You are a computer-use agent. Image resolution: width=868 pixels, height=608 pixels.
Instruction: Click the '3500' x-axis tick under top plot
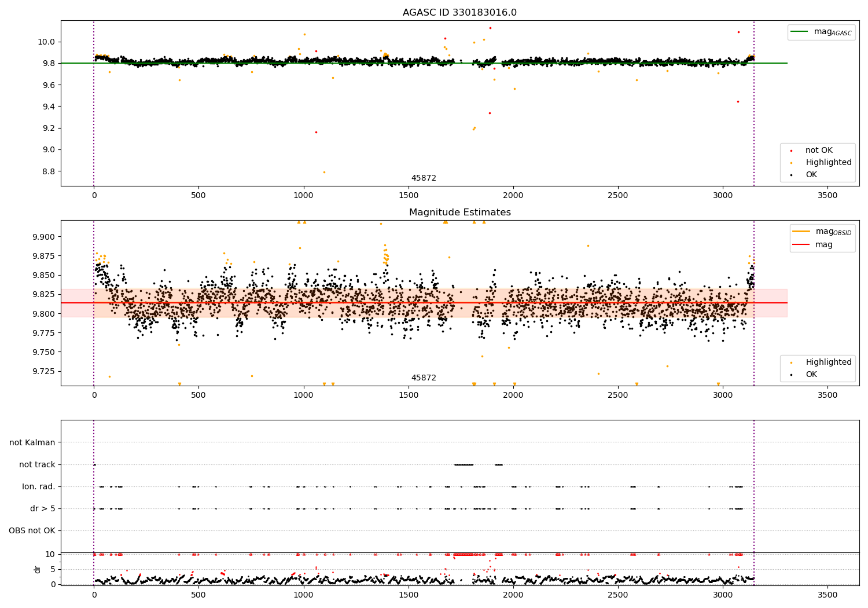tap(827, 196)
